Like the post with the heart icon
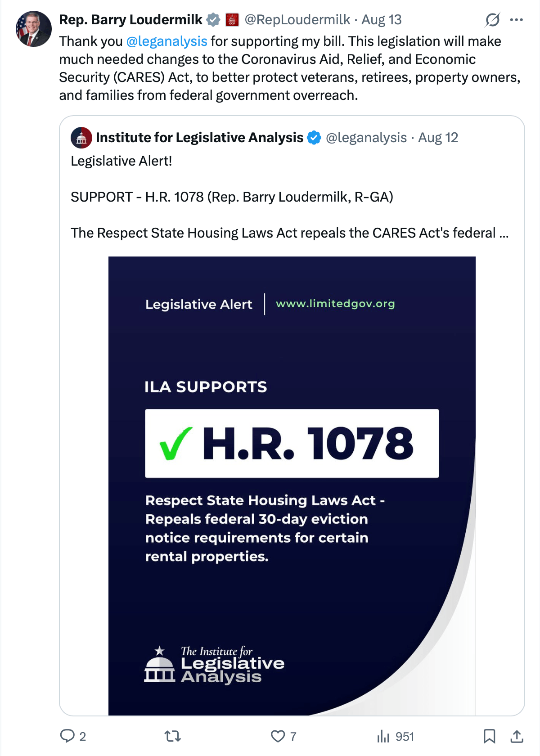Viewport: 540px width, 756px height. pyautogui.click(x=278, y=736)
